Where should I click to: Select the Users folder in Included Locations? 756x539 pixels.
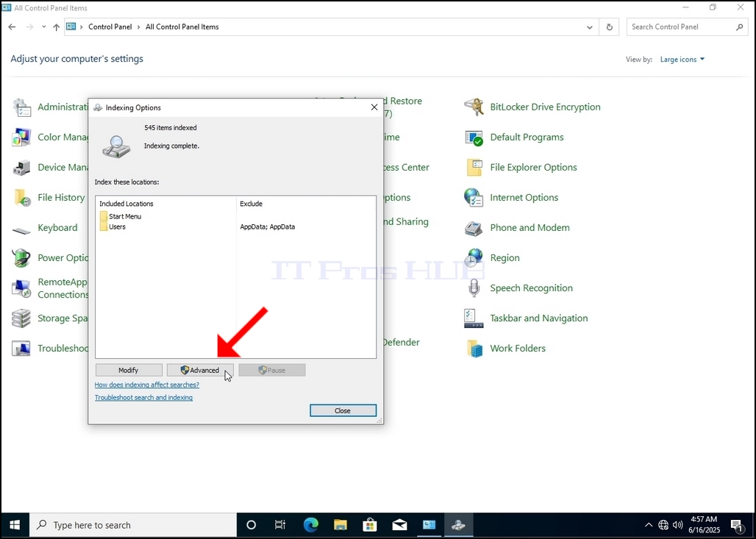tap(113, 226)
